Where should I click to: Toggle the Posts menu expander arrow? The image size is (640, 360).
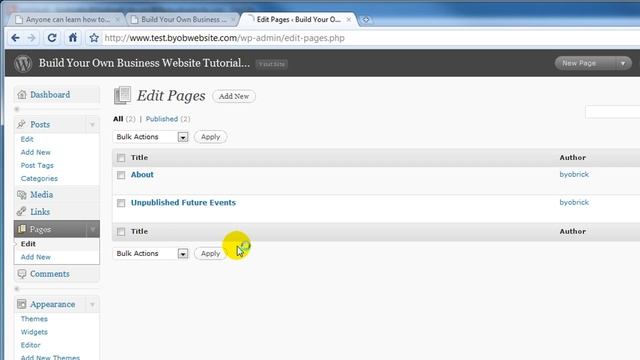click(92, 124)
